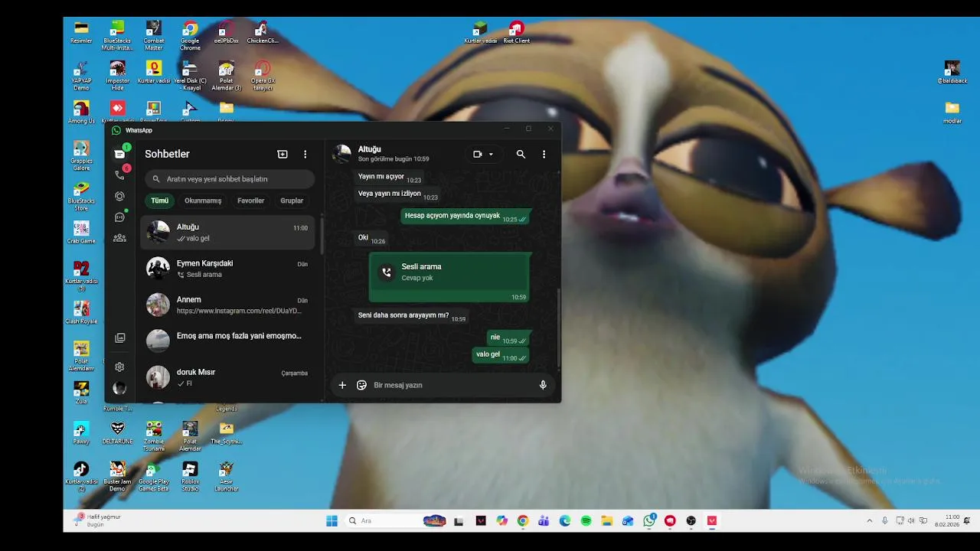980x551 pixels.
Task: Open Roblox Studio desktop shortcut
Action: 190,476
